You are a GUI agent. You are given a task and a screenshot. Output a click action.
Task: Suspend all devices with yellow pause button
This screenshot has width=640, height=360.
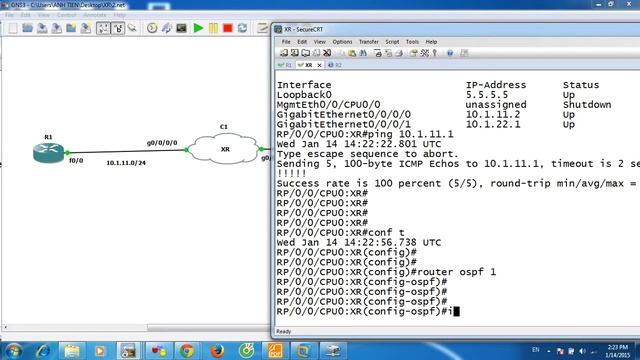click(213, 28)
